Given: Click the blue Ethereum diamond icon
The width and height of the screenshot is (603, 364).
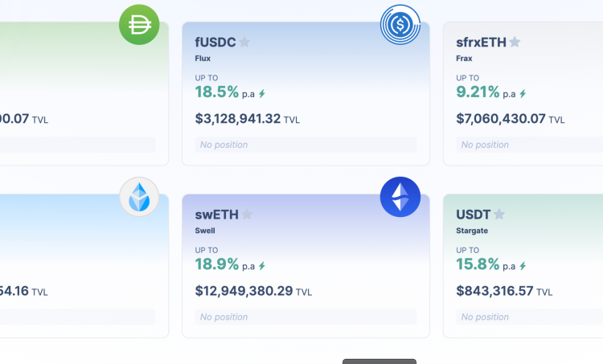Looking at the screenshot, I should tap(400, 197).
